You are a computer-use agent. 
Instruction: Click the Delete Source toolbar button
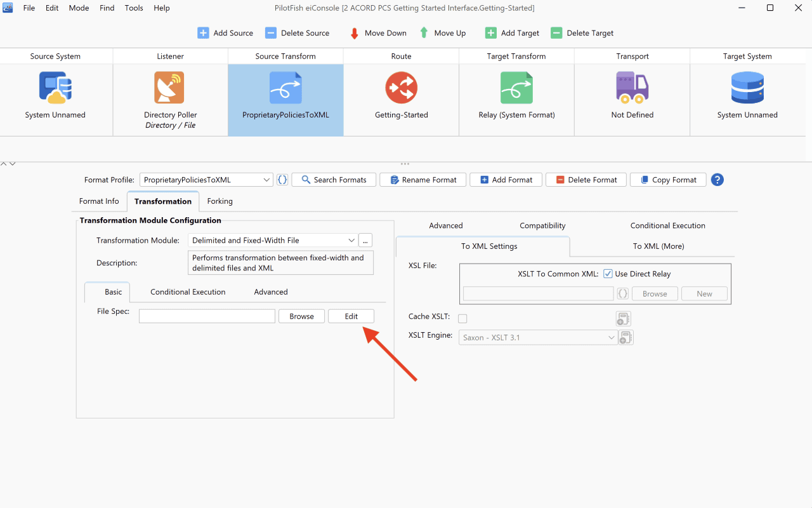point(298,33)
